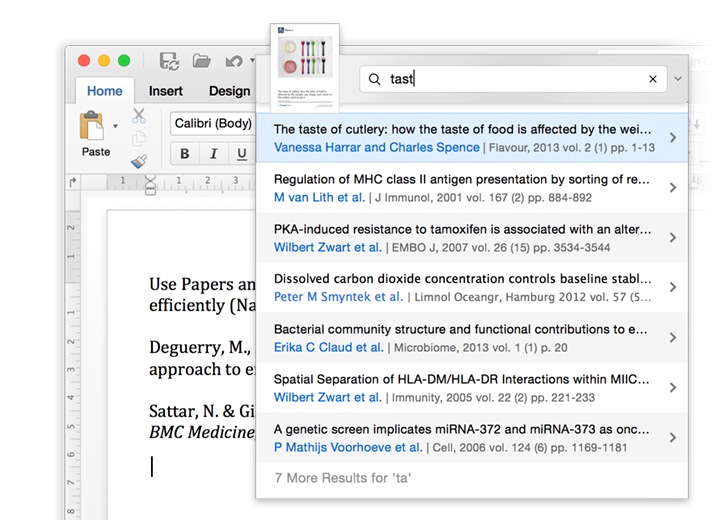The image size is (716, 520).
Task: Click the magnifier search icon
Action: (x=374, y=79)
